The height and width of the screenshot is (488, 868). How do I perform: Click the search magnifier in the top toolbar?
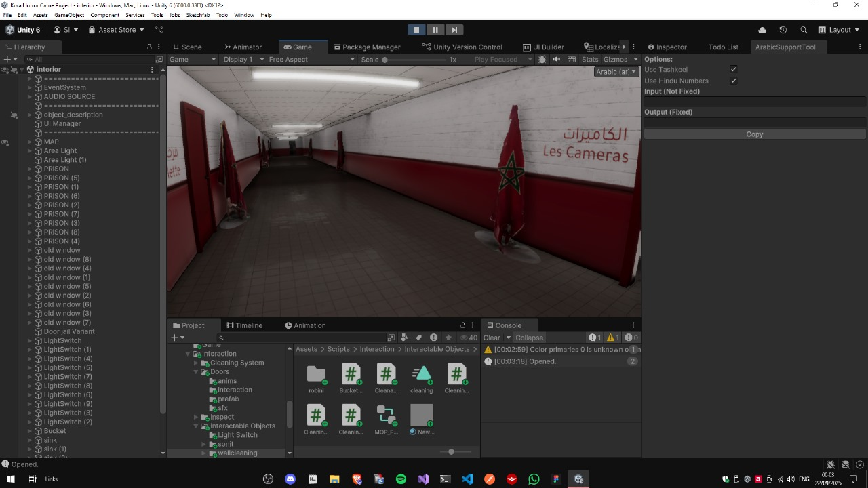click(804, 30)
